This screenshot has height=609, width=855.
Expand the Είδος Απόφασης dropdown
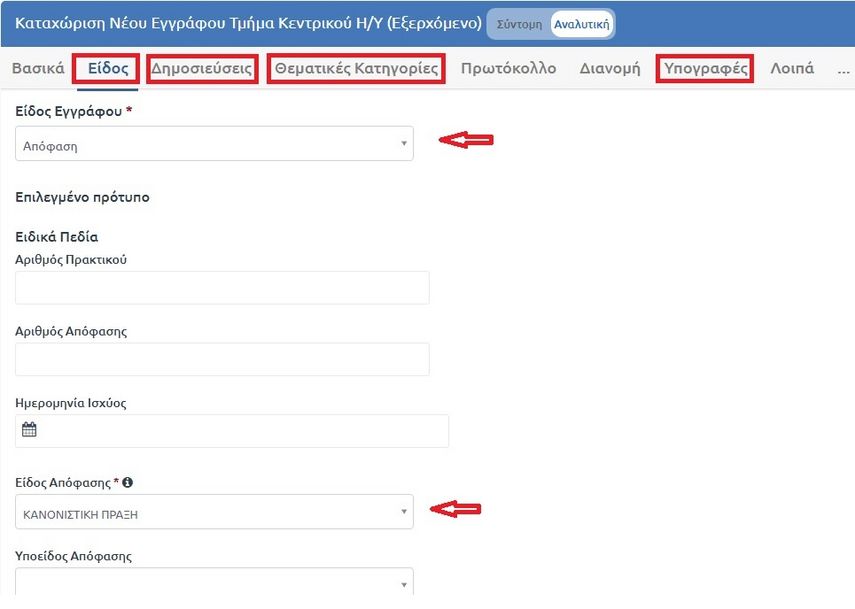214,512
